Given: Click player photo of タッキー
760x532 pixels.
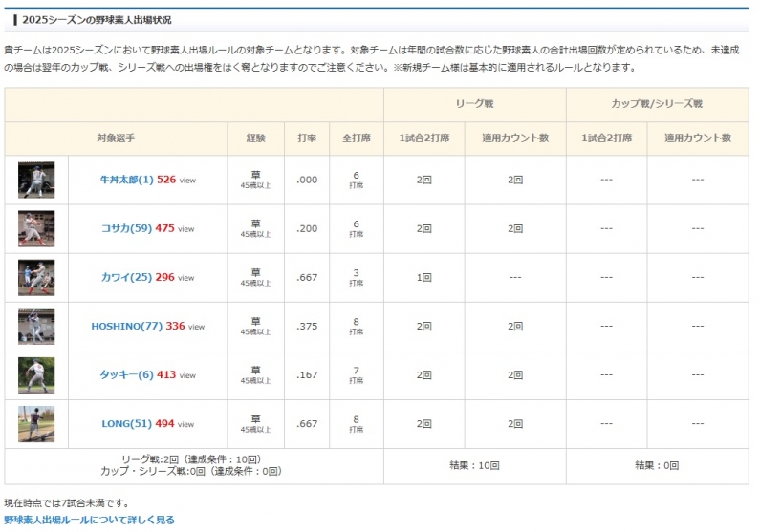Looking at the screenshot, I should point(36,374).
